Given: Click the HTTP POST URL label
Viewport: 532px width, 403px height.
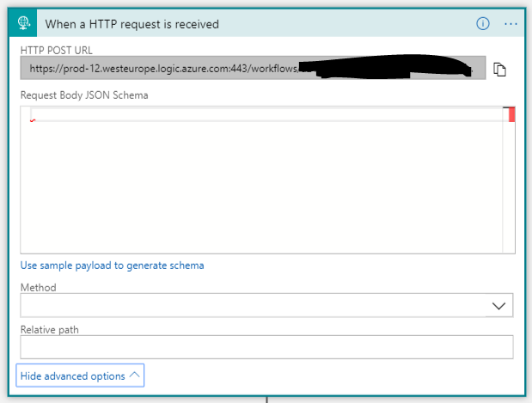Looking at the screenshot, I should [56, 51].
